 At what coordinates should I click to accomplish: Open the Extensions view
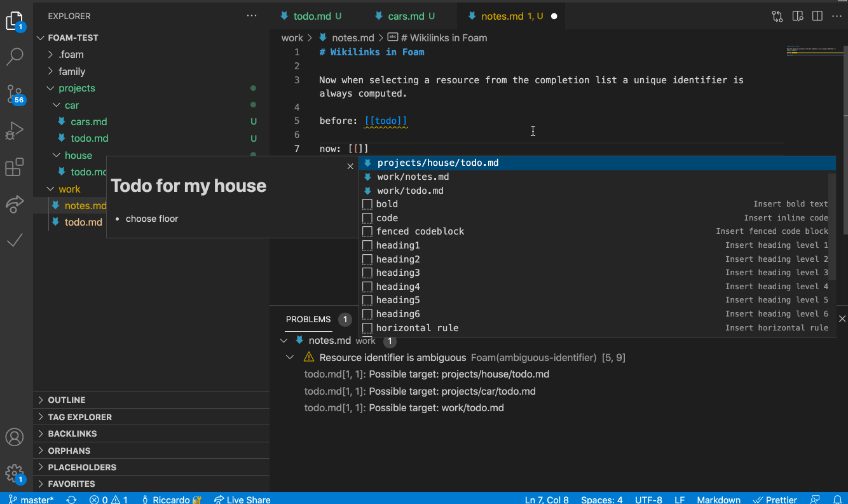click(x=14, y=167)
